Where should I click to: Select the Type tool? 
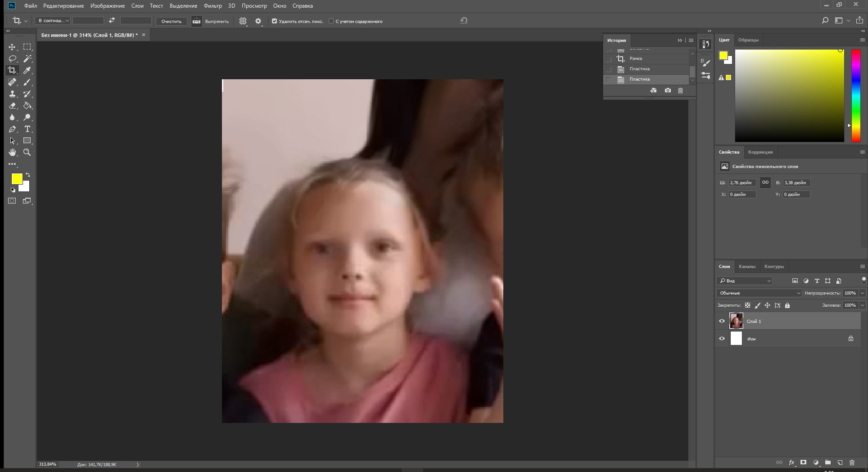click(27, 129)
